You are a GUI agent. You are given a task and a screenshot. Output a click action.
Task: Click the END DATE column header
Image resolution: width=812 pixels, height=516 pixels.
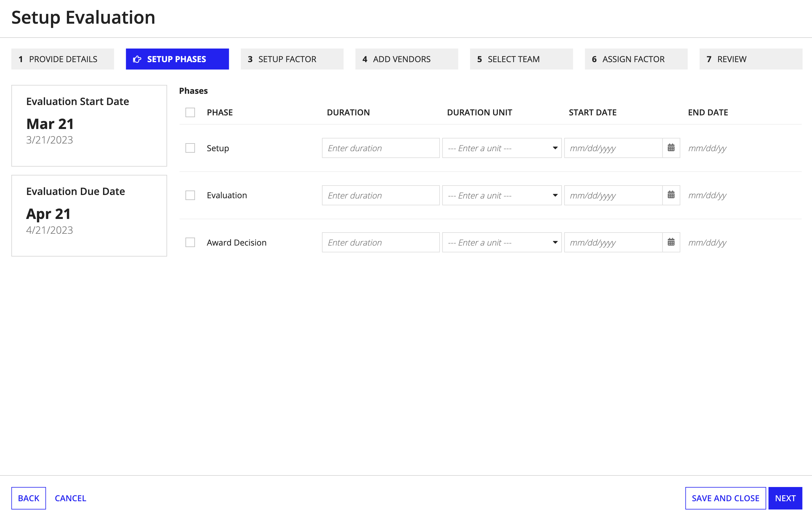(708, 112)
